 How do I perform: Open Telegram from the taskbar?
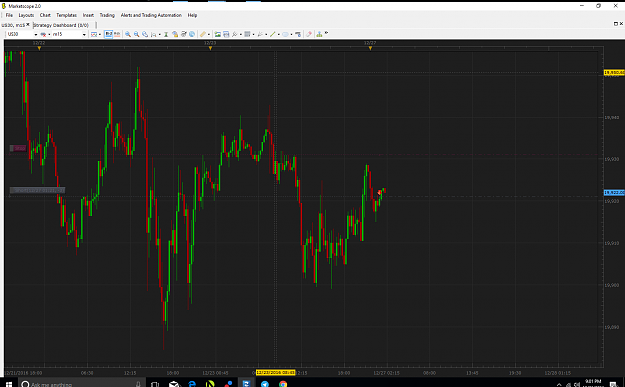[x=265, y=384]
